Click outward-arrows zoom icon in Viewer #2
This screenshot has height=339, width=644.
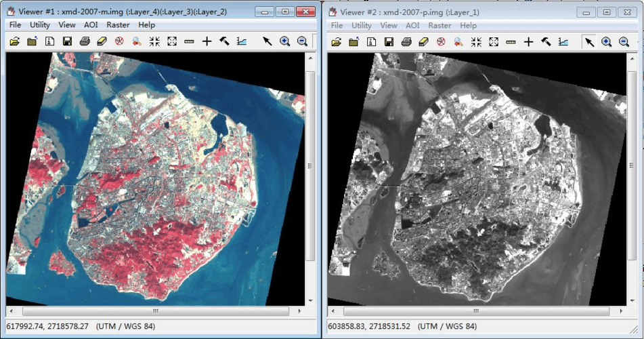pyautogui.click(x=494, y=41)
